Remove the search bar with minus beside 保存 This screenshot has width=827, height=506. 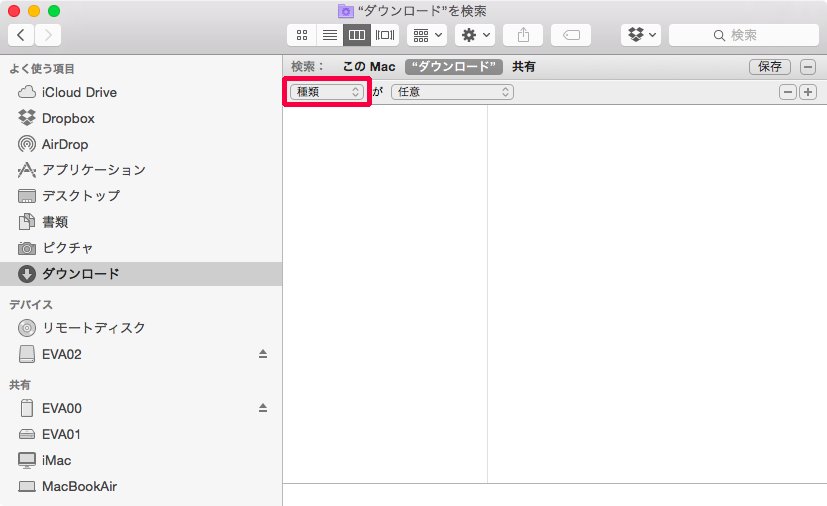(x=807, y=67)
